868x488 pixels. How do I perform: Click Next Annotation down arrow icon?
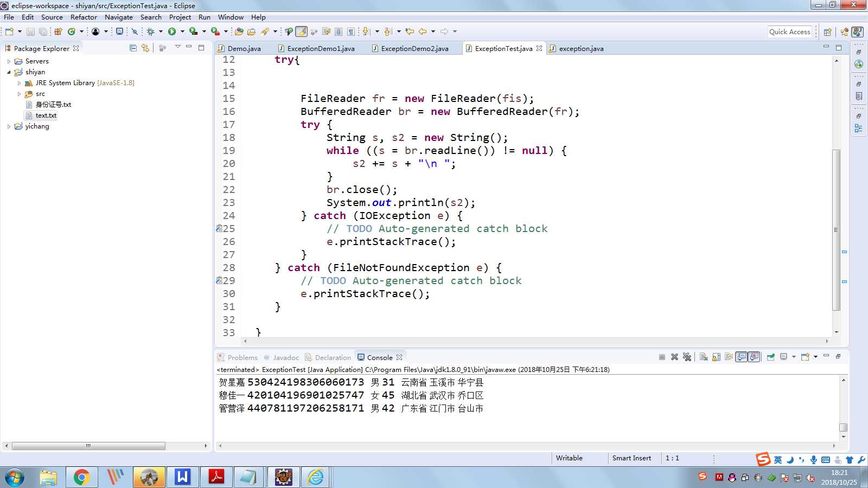point(366,31)
